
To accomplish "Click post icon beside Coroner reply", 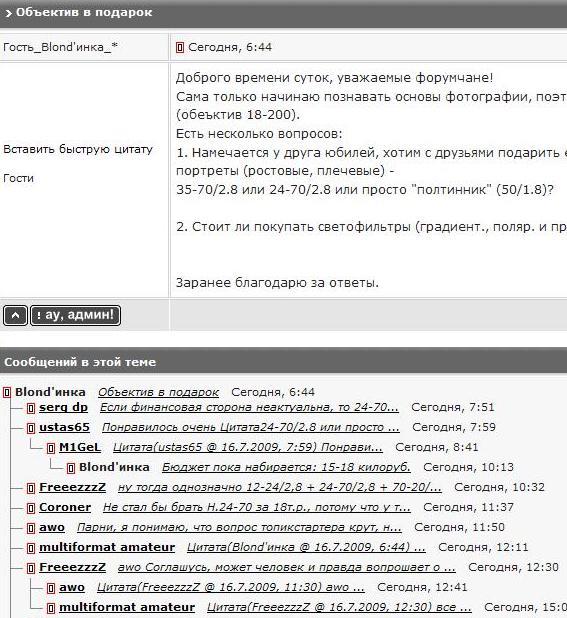I will pyautogui.click(x=31, y=508).
